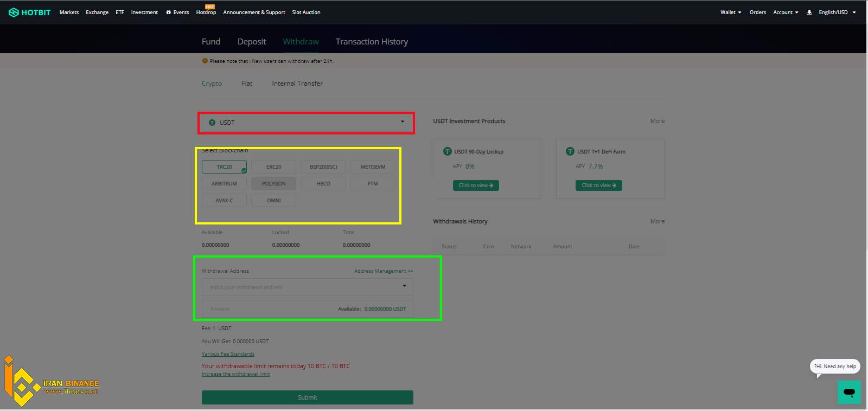Click the USDT 90-Day Lockup coin icon

click(x=448, y=151)
